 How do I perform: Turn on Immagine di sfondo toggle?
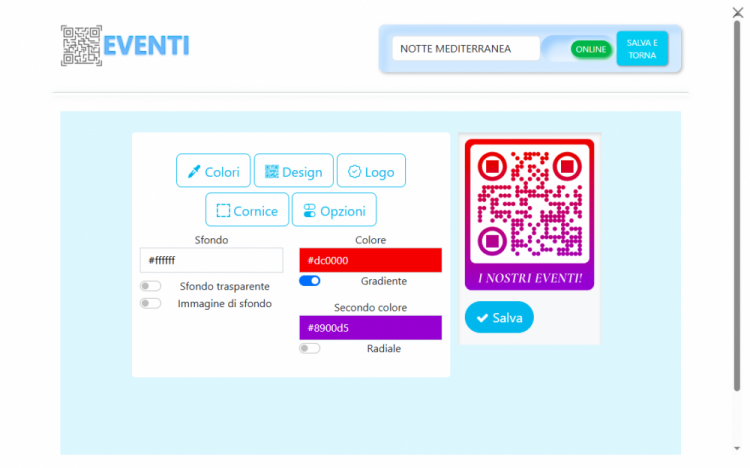(x=150, y=303)
